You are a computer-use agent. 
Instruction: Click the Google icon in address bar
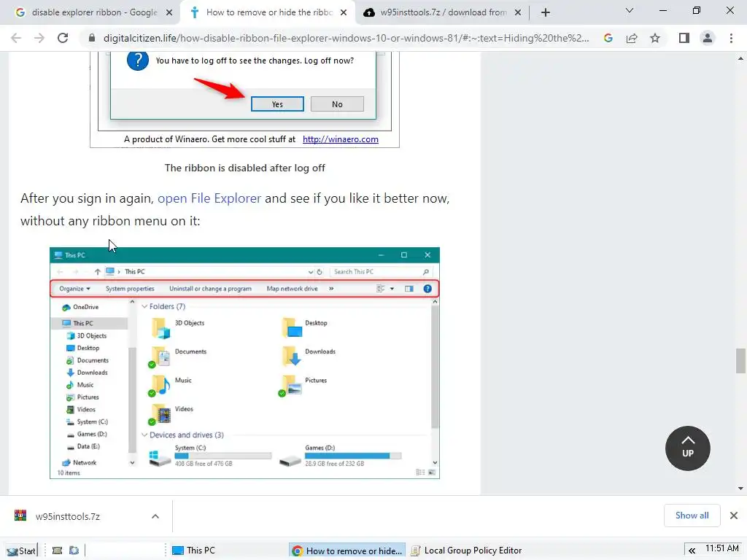tap(608, 38)
